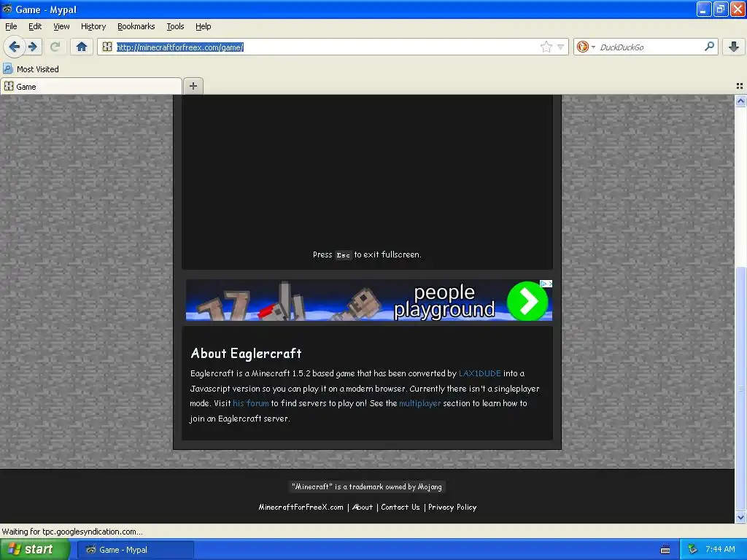This screenshot has height=560, width=747.
Task: Open the History menu
Action: (x=93, y=27)
